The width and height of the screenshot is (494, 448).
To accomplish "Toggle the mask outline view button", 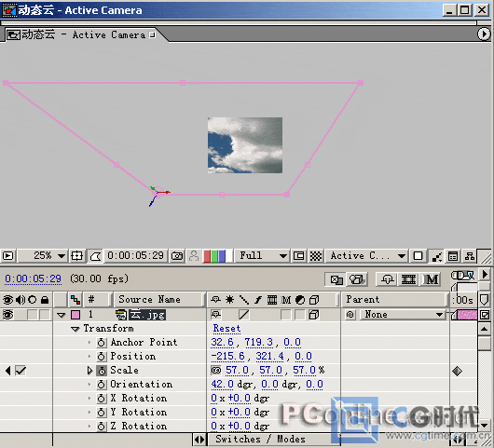I will [95, 255].
